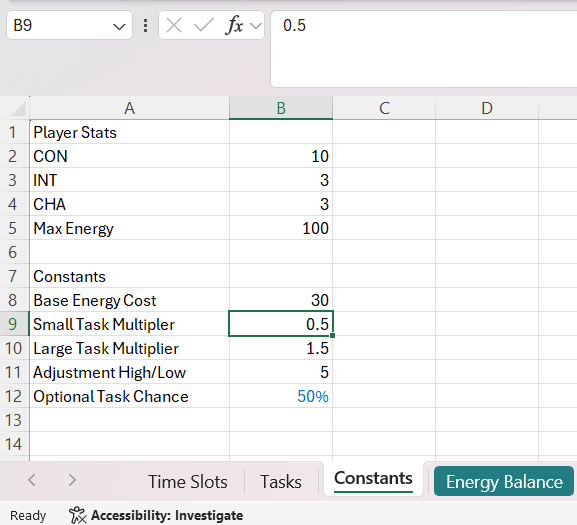Select row 13 header
This screenshot has height=525, width=577.
pos(13,420)
